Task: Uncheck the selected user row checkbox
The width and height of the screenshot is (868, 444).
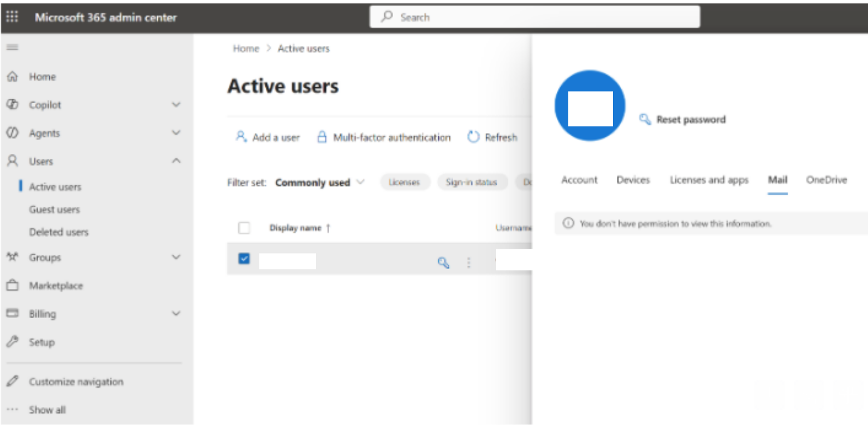Action: pyautogui.click(x=244, y=259)
